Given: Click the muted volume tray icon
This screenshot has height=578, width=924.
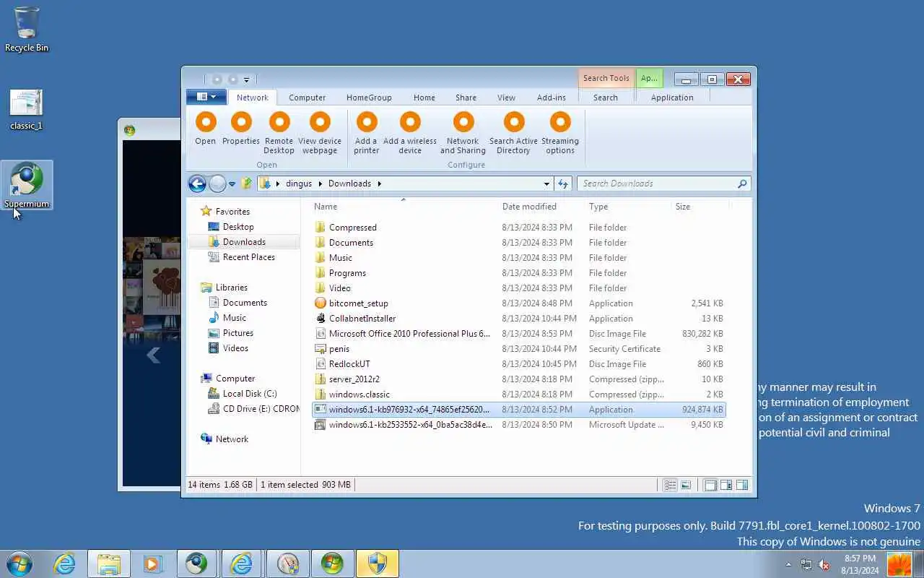Looking at the screenshot, I should (x=824, y=565).
